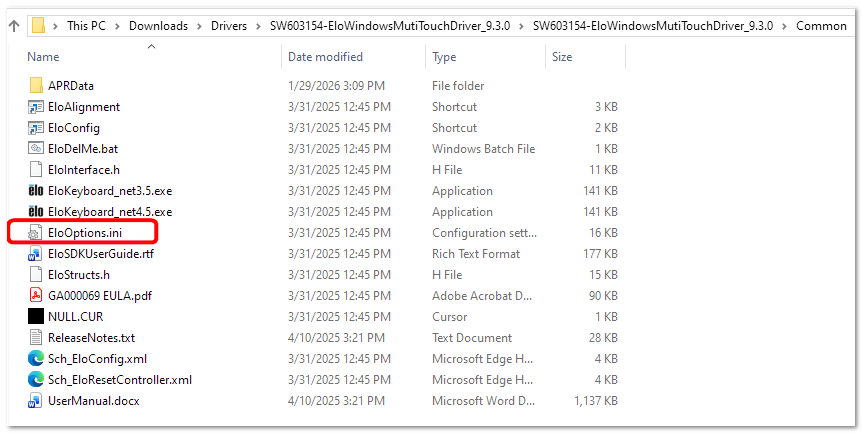Click the 177 KB size cell

[600, 253]
